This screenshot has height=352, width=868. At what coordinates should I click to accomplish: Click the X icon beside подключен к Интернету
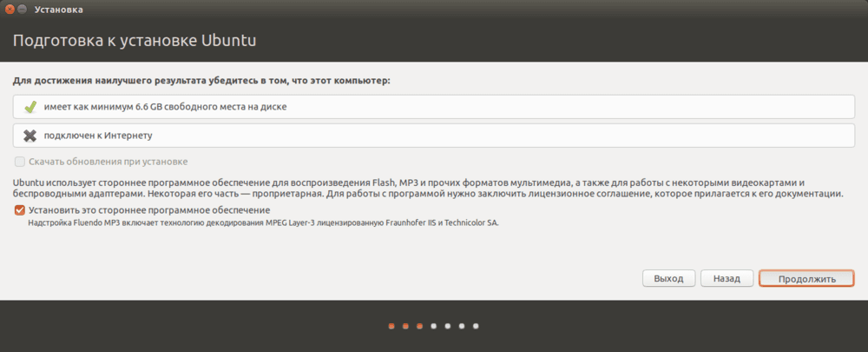point(30,136)
